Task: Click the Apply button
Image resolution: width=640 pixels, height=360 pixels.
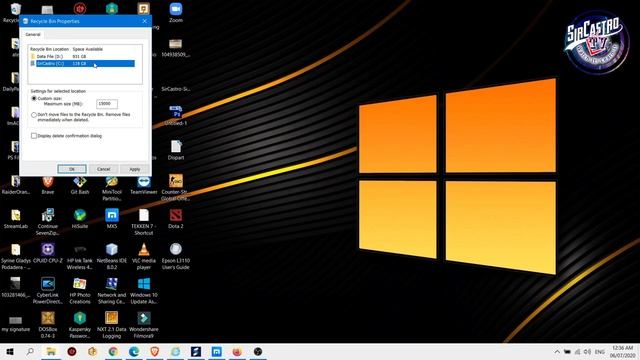Action: coord(135,169)
